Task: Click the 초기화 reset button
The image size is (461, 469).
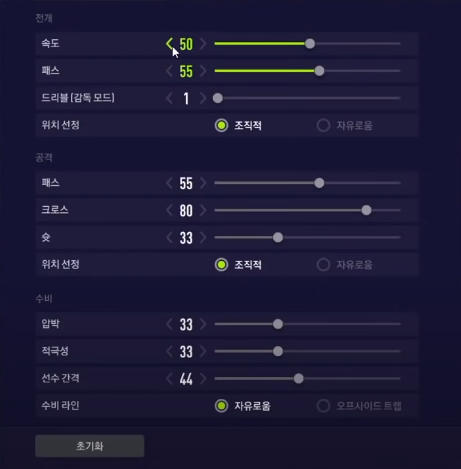Action: pos(90,446)
